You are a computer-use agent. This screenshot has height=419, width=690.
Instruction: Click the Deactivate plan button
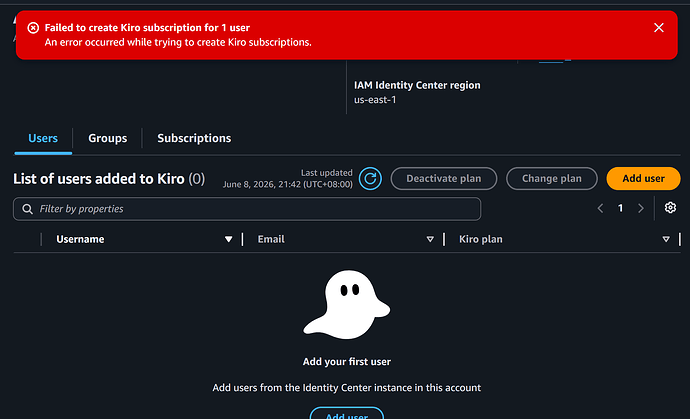pyautogui.click(x=444, y=179)
